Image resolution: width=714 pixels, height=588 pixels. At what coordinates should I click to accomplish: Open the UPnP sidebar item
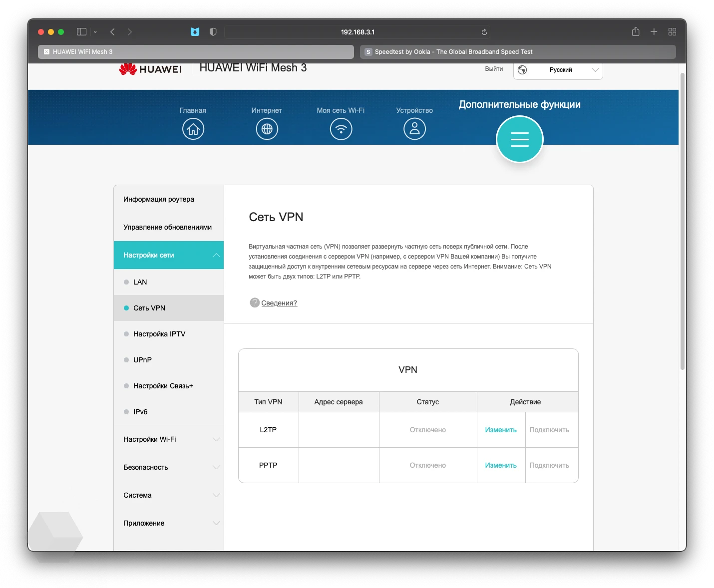tap(169, 360)
